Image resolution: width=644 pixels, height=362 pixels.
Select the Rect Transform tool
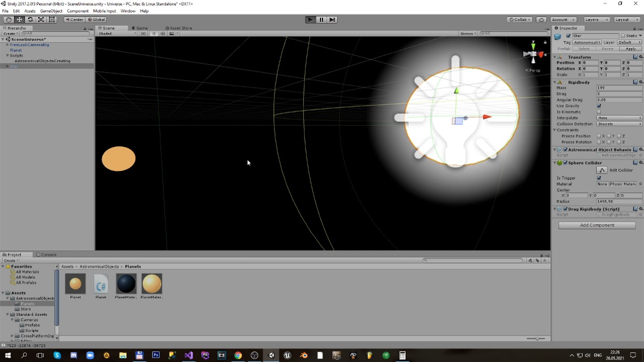click(x=51, y=20)
